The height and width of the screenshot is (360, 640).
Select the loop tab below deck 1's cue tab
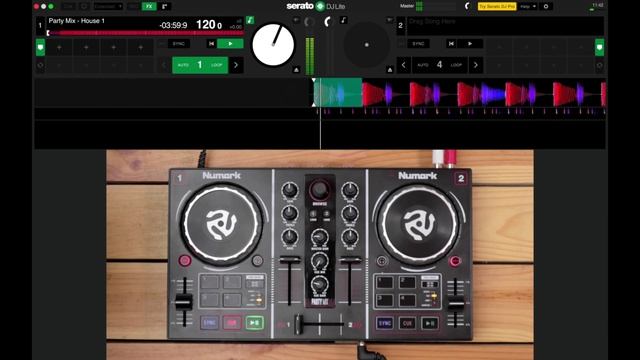point(40,65)
